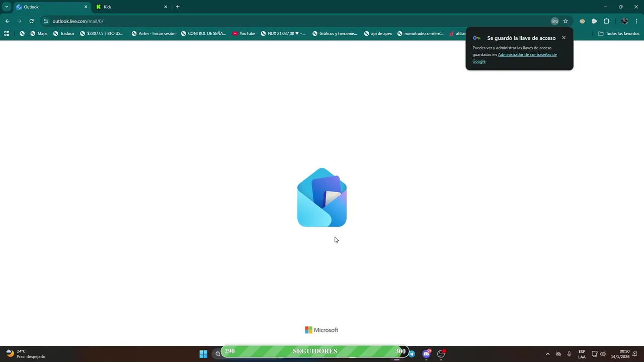Viewport: 644px width, 362px height.
Task: Open CONTROL DE SEÑA... bookmark
Action: coord(203,34)
